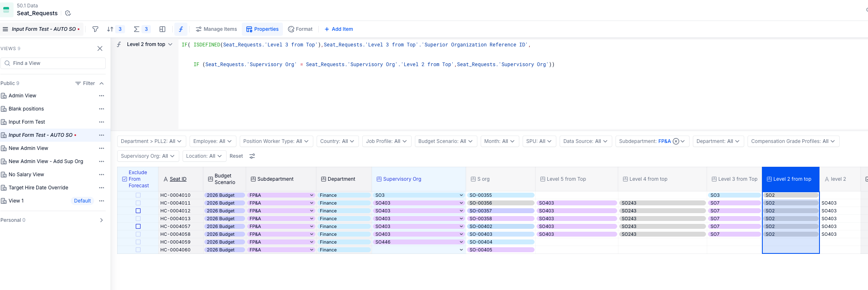Open the filter funnel tool

point(95,29)
